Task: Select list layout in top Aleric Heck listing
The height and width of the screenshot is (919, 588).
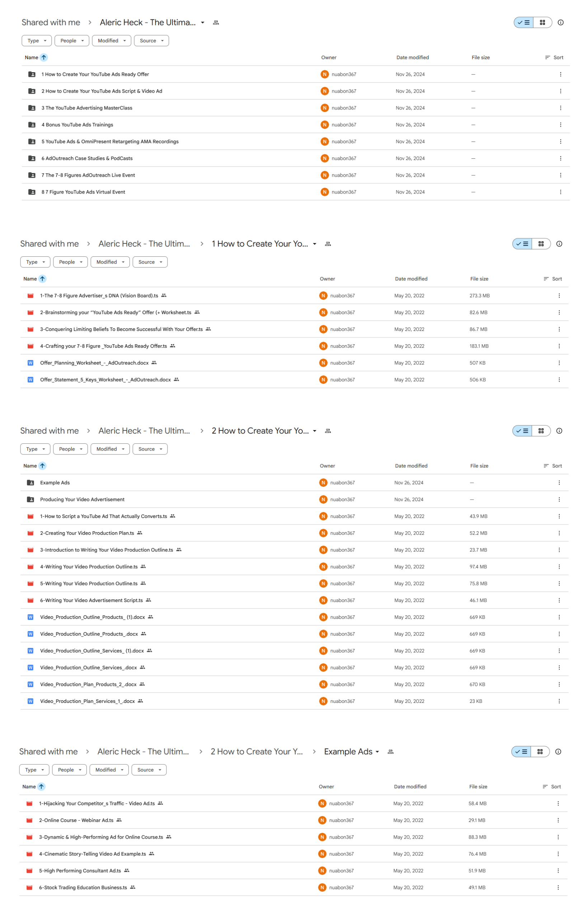Action: [523, 23]
